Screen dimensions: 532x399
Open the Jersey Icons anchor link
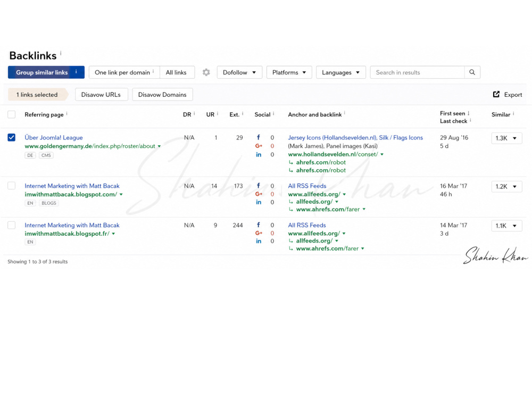(355, 137)
